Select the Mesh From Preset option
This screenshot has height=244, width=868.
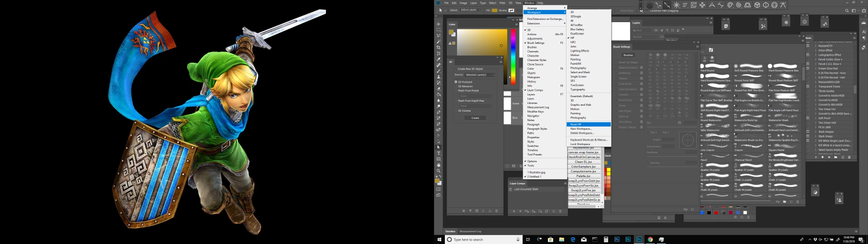(x=456, y=90)
